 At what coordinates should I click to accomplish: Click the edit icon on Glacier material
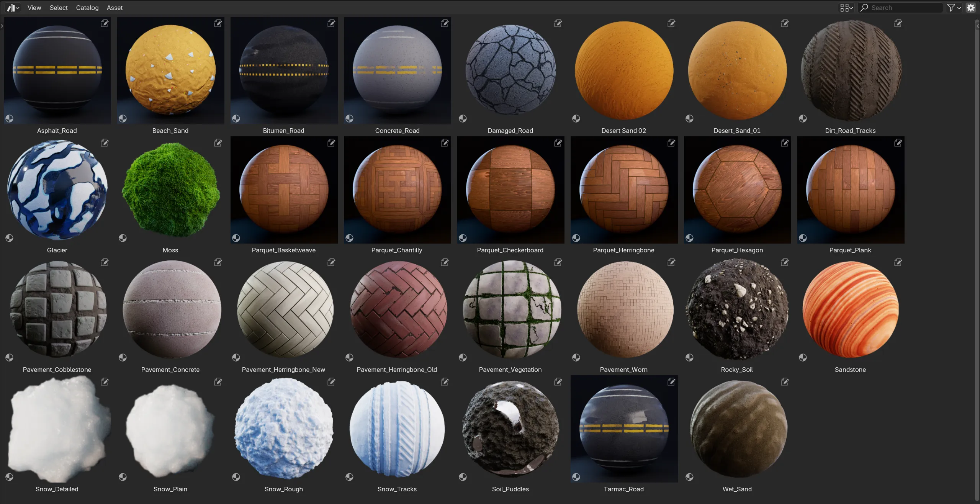(x=105, y=143)
